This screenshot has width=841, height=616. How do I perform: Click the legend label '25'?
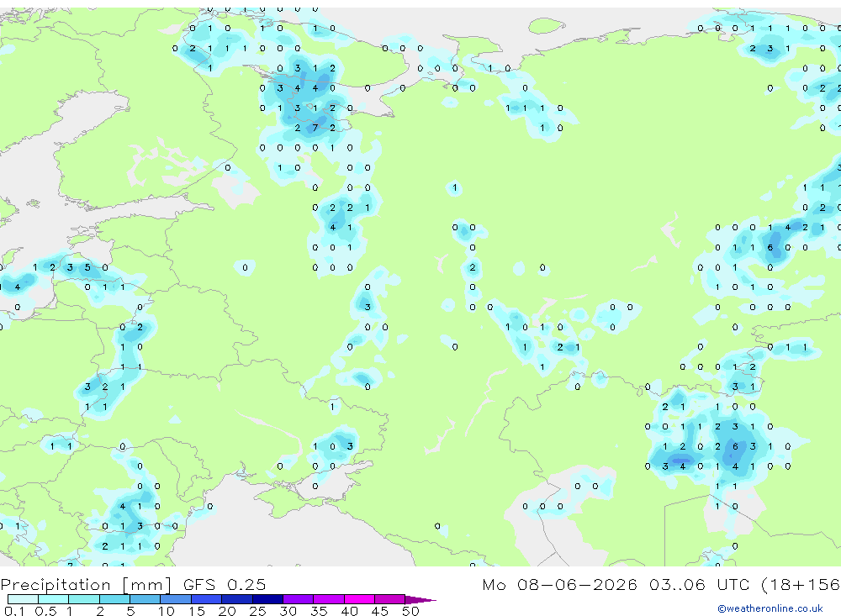pos(257,611)
